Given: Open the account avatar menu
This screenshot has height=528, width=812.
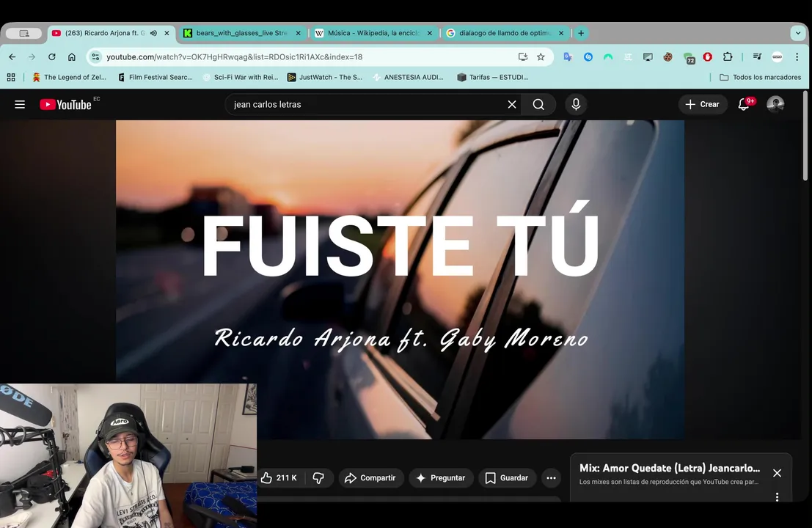Looking at the screenshot, I should pyautogui.click(x=775, y=105).
